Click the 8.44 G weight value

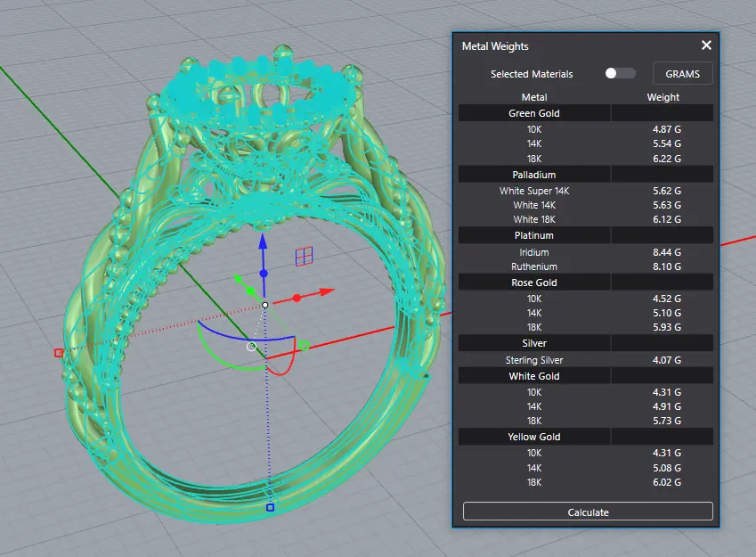coord(667,252)
